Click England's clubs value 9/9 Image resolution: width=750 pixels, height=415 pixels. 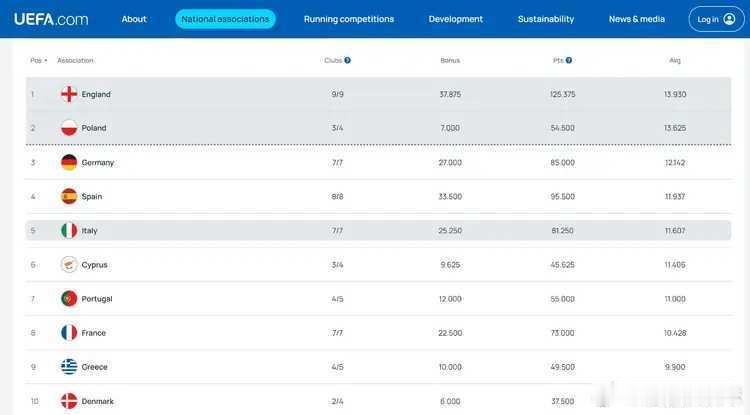[x=338, y=94]
